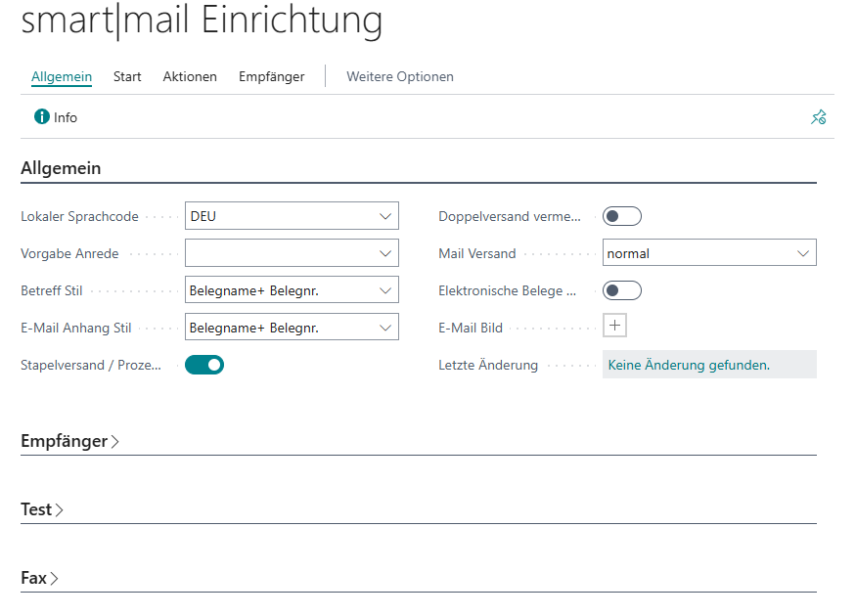Switch to the Start tab
The height and width of the screenshot is (616, 856).
(x=127, y=76)
